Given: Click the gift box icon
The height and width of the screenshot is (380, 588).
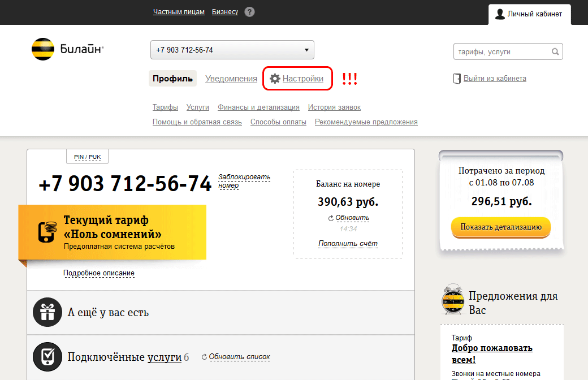Looking at the screenshot, I should click(47, 312).
